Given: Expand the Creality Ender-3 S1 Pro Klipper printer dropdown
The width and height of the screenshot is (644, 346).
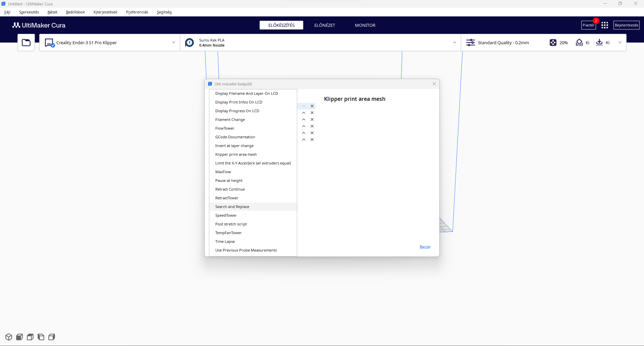Looking at the screenshot, I should [x=173, y=43].
